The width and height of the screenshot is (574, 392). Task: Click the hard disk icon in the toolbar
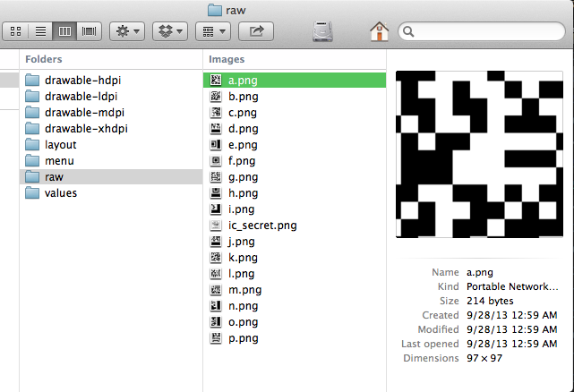pyautogui.click(x=323, y=31)
